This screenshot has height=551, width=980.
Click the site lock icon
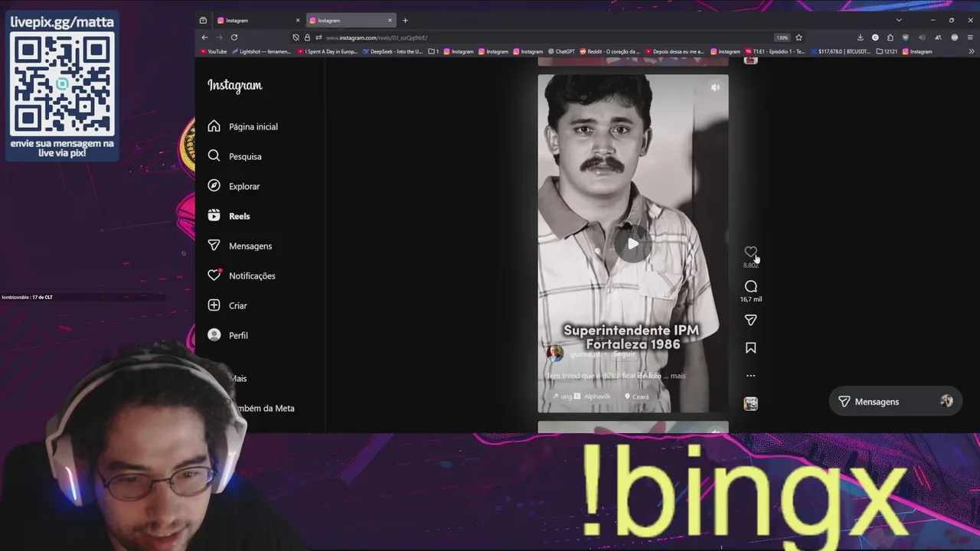point(307,37)
